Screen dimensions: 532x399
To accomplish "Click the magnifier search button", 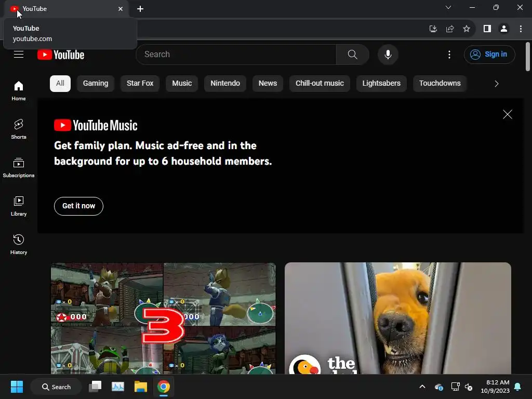I will tap(353, 54).
